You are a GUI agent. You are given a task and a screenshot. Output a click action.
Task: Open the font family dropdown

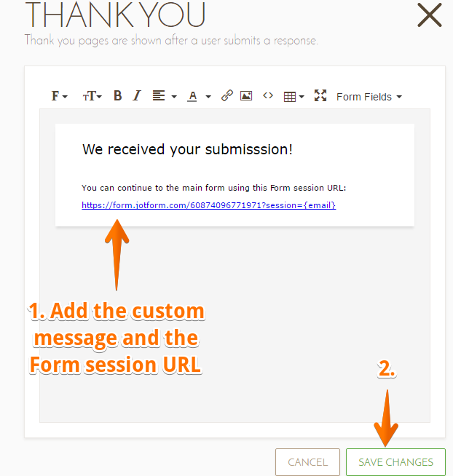click(x=59, y=96)
